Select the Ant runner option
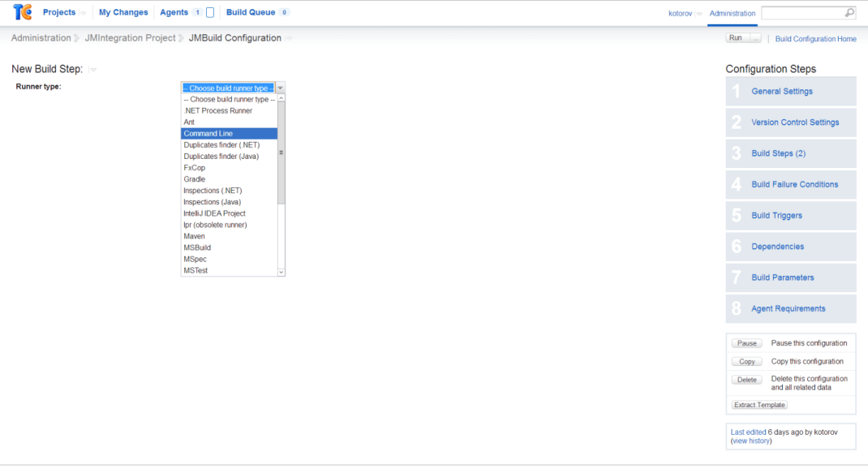The image size is (868, 473). [230, 122]
